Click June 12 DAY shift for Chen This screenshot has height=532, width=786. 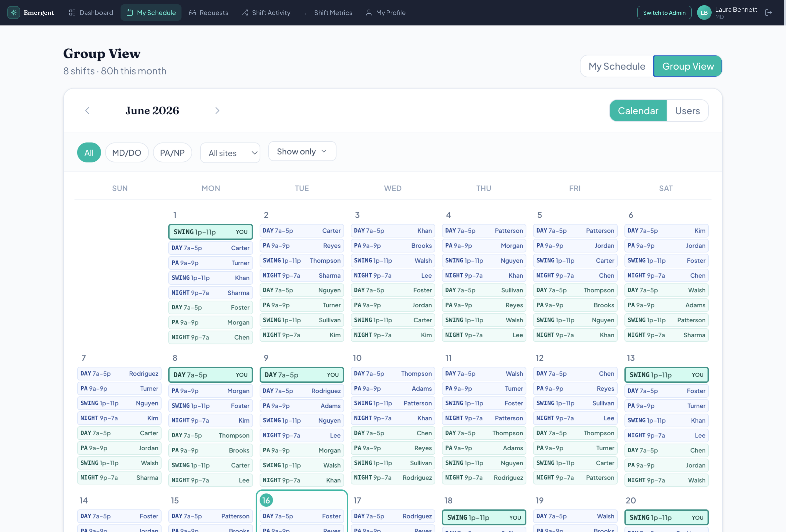click(x=575, y=374)
